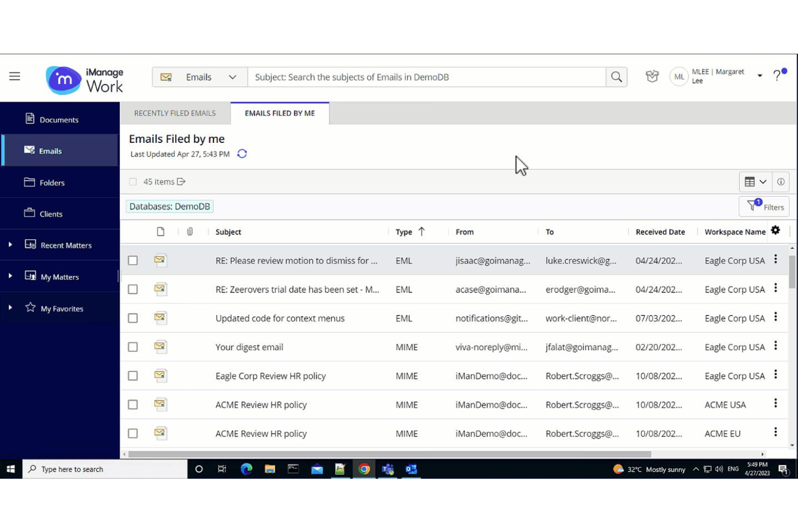The width and height of the screenshot is (798, 532).
Task: Open the help question mark icon
Action: pos(776,76)
